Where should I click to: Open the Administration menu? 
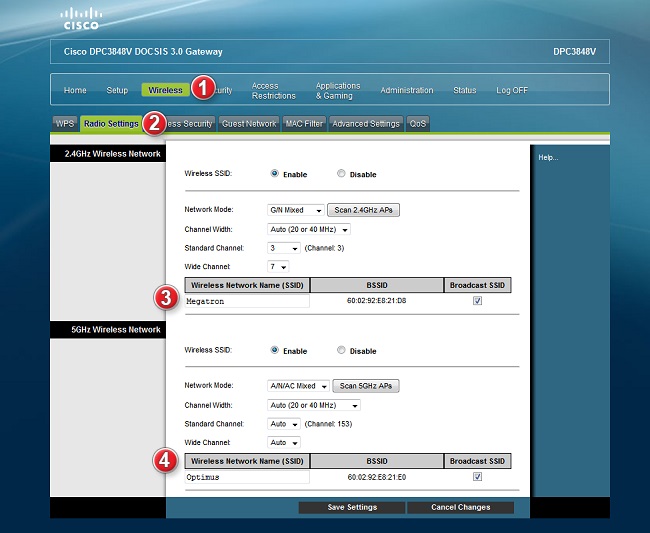(x=406, y=91)
